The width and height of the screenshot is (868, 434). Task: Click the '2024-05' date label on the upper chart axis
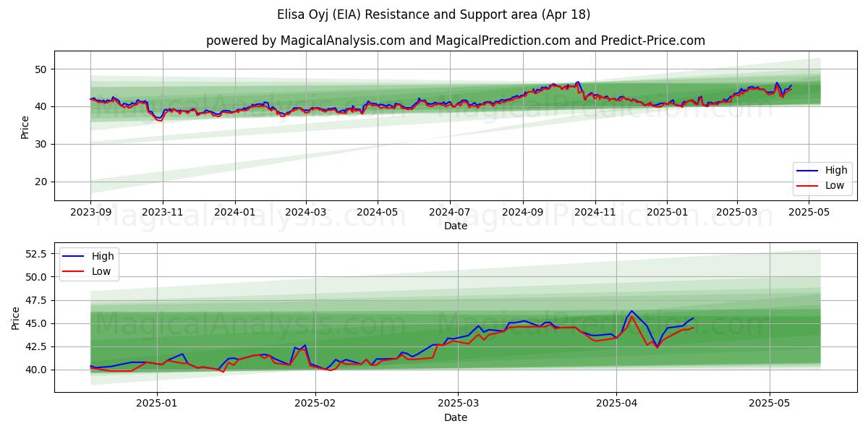coord(377,213)
